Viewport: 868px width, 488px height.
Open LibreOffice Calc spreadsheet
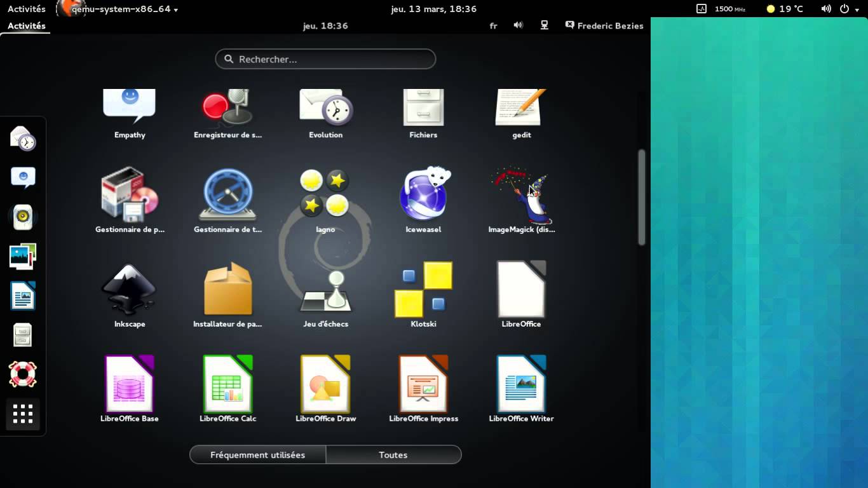227,383
